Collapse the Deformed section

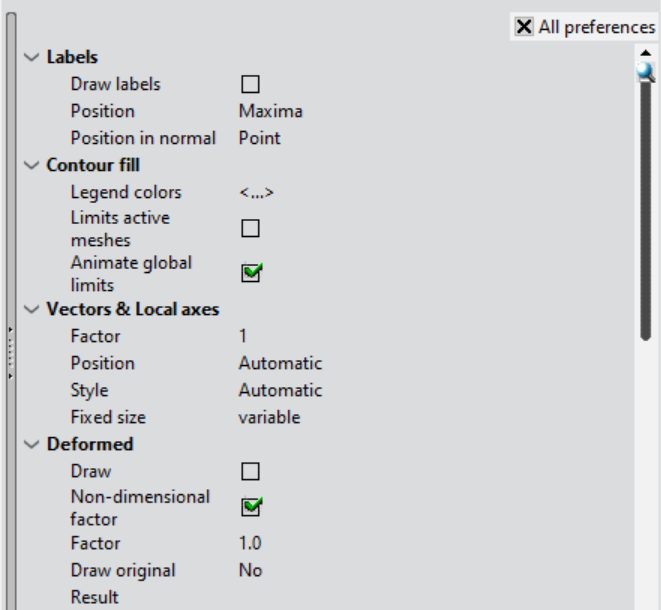pos(32,444)
